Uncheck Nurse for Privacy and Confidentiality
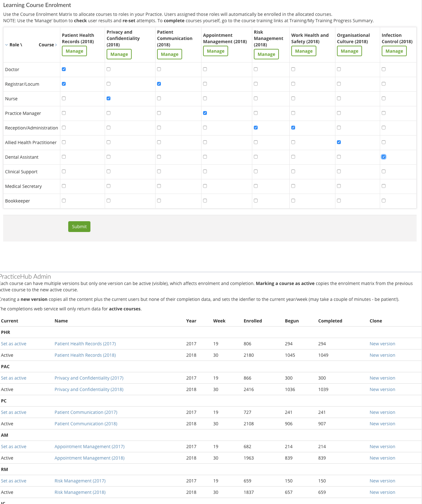This screenshot has width=422, height=504. pyautogui.click(x=109, y=98)
